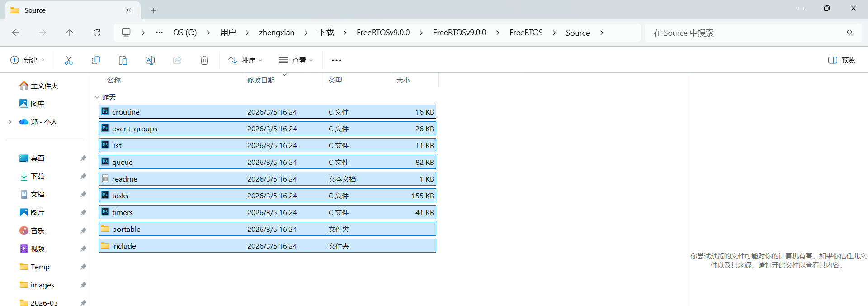Open 图库 Gallery in sidebar
The width and height of the screenshot is (868, 306).
click(32, 104)
